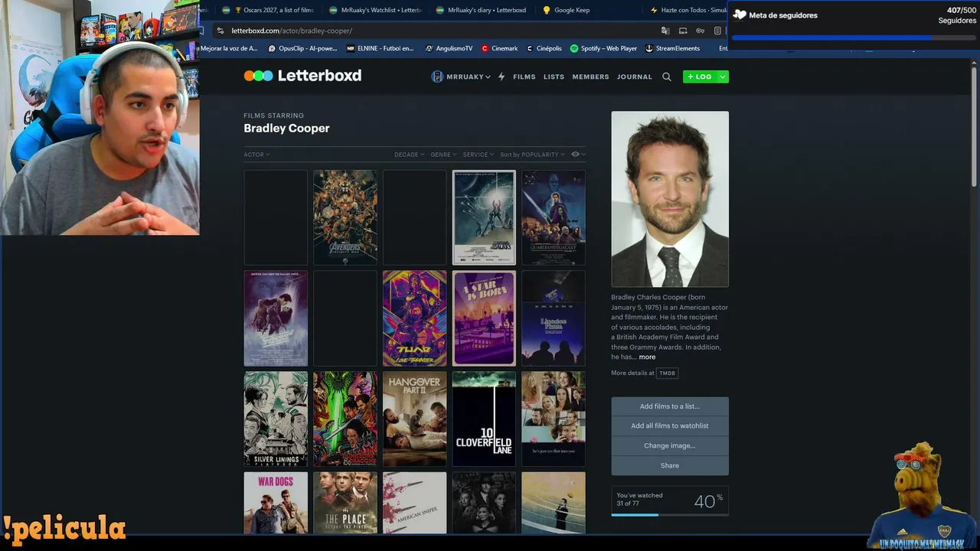The width and height of the screenshot is (980, 551).
Task: Open the SERVICE filter dropdown
Action: pyautogui.click(x=478, y=155)
